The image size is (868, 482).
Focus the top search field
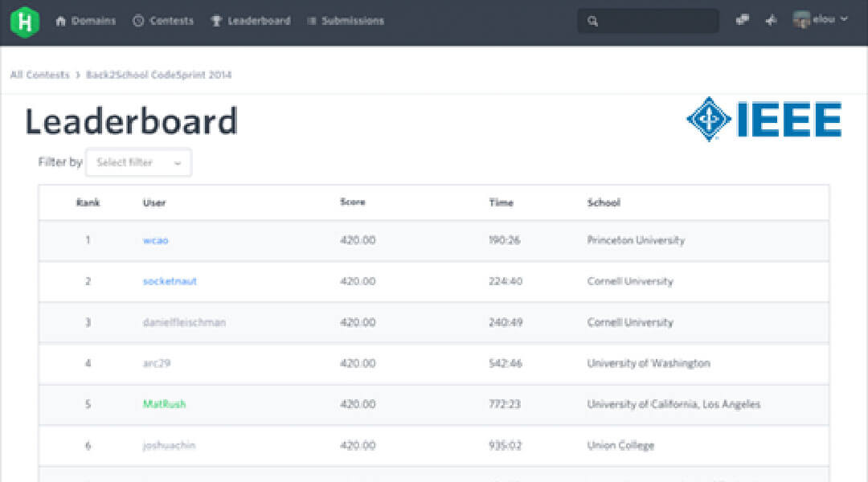tap(648, 21)
